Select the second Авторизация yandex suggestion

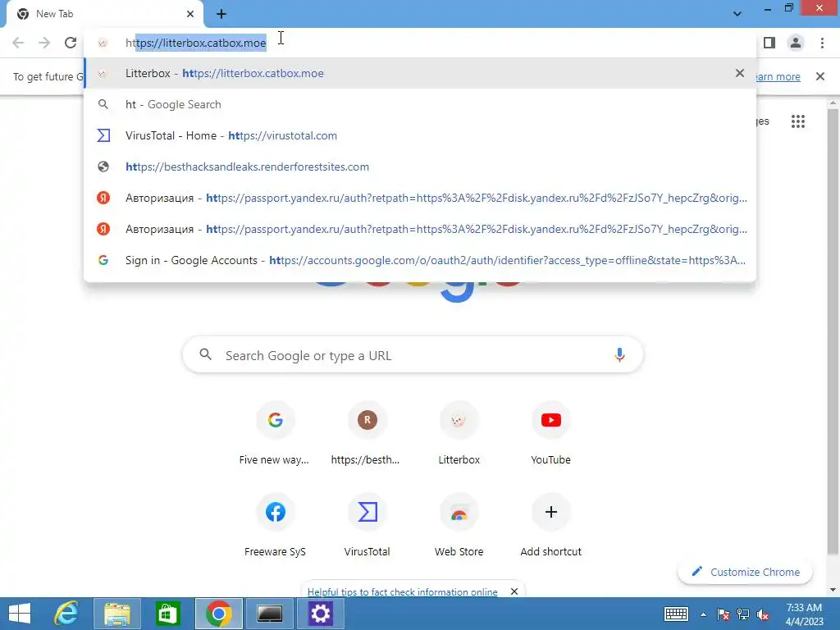coord(420,229)
